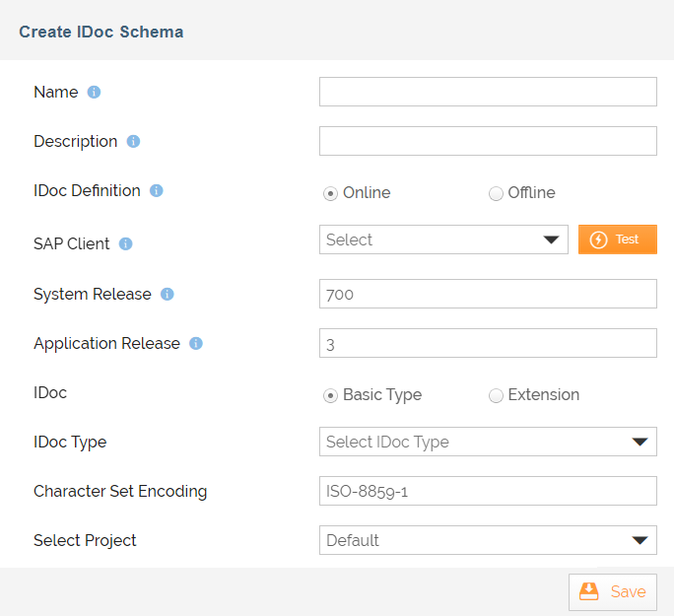
Task: Open the SAP Client dropdown
Action: tap(443, 240)
